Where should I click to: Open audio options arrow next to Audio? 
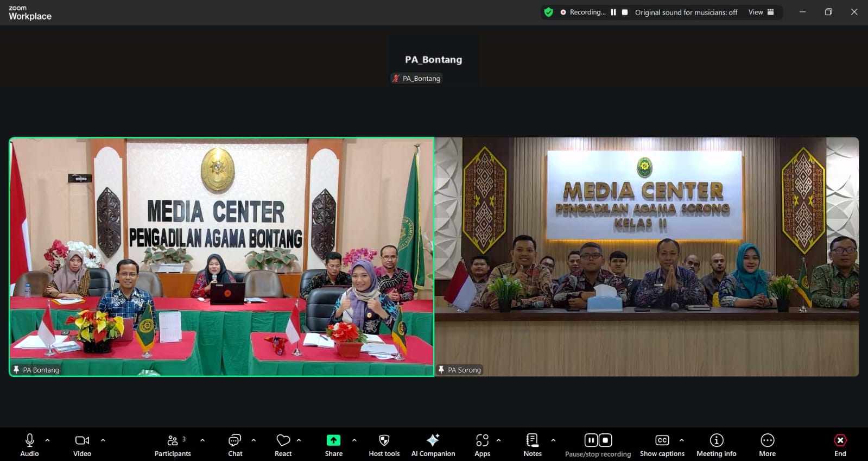click(47, 440)
